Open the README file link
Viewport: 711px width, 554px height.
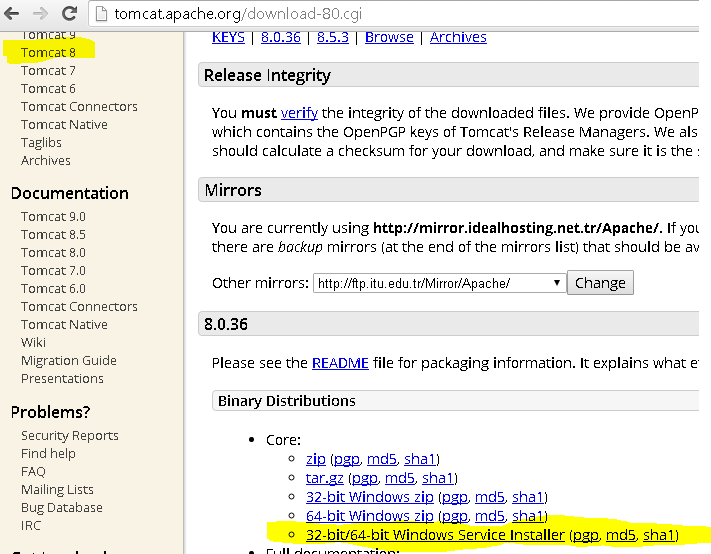point(340,363)
